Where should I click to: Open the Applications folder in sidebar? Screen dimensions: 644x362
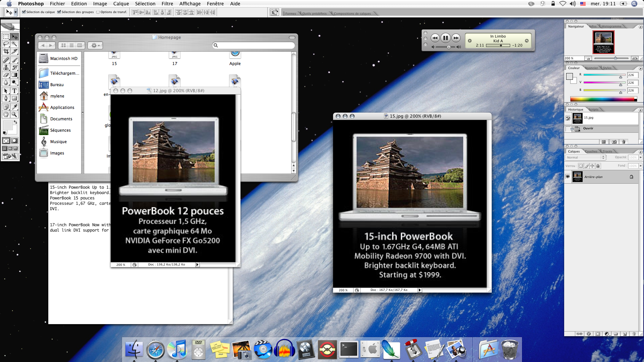[x=62, y=108]
